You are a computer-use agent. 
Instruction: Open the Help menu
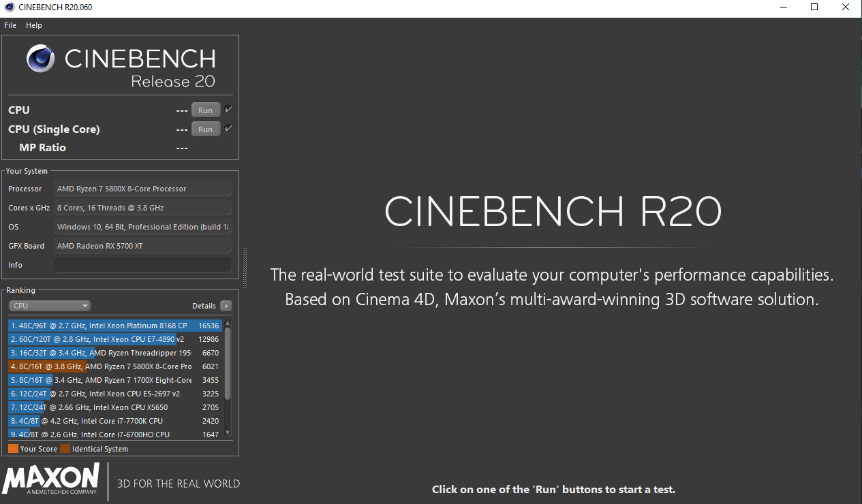[34, 25]
